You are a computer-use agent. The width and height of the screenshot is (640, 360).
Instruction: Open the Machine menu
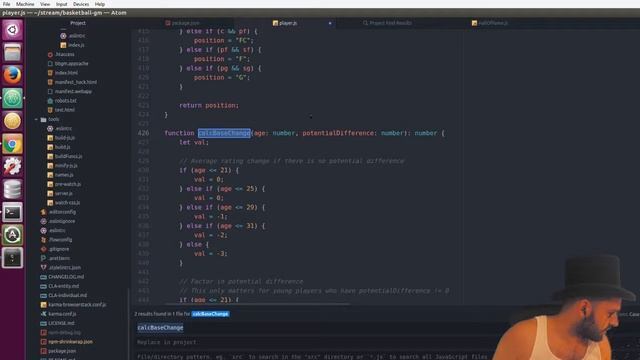pyautogui.click(x=25, y=4)
